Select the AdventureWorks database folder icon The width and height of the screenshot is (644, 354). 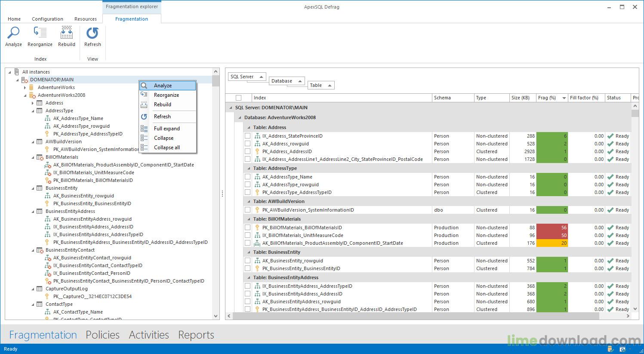31,87
